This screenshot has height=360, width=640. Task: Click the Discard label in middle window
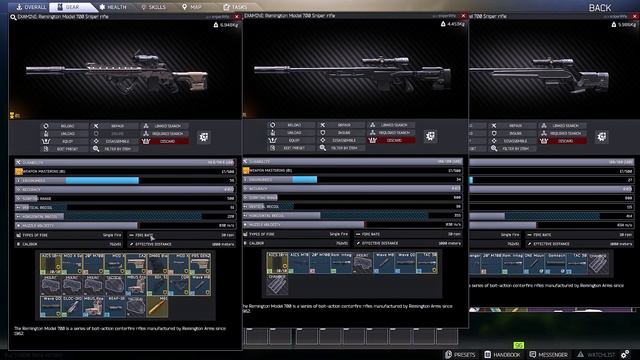(x=394, y=140)
